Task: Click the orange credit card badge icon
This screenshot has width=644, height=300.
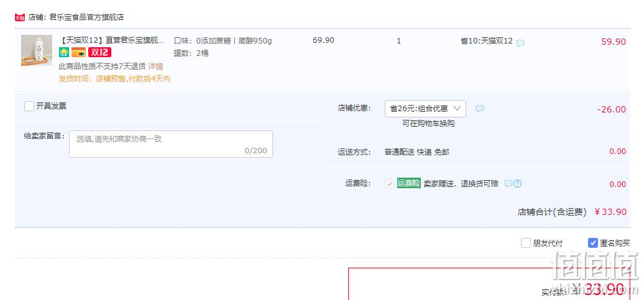Action: [78, 53]
